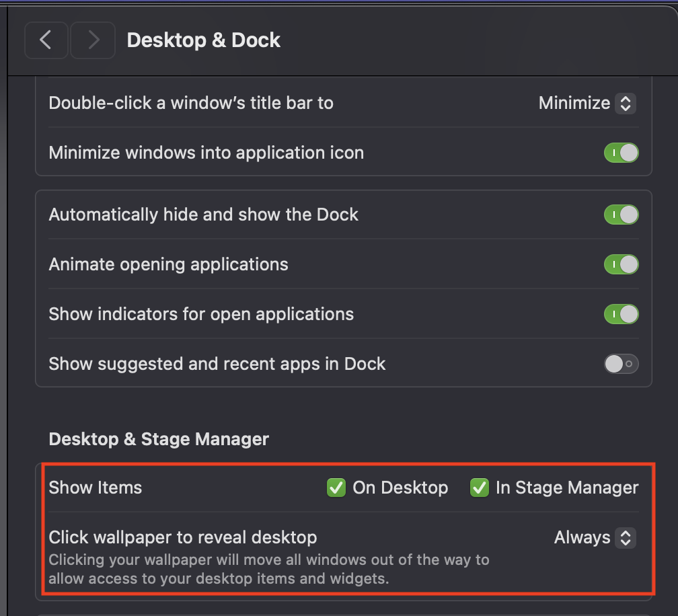The width and height of the screenshot is (678, 616).
Task: Click the Show Items label
Action: [x=96, y=488]
